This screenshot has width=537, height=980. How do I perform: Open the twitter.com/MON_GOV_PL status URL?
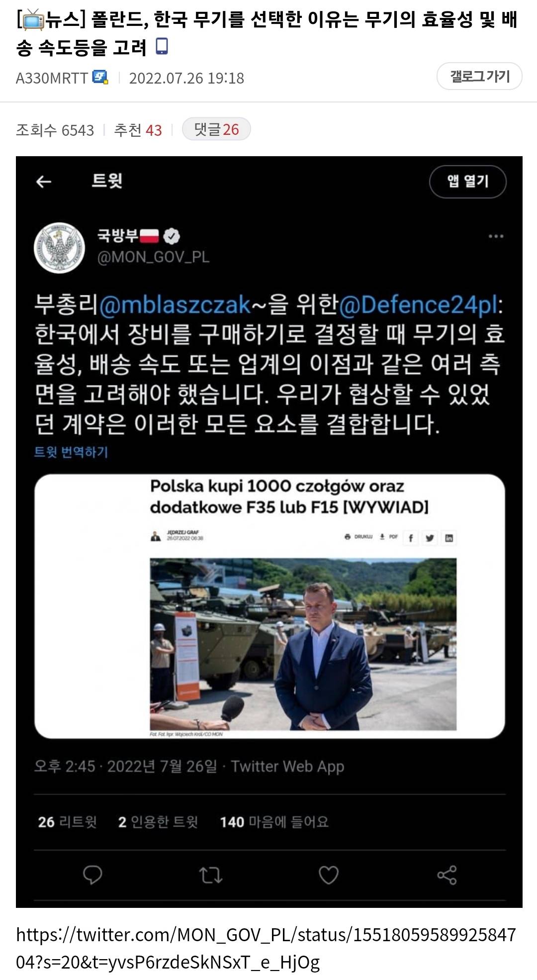[x=266, y=948]
